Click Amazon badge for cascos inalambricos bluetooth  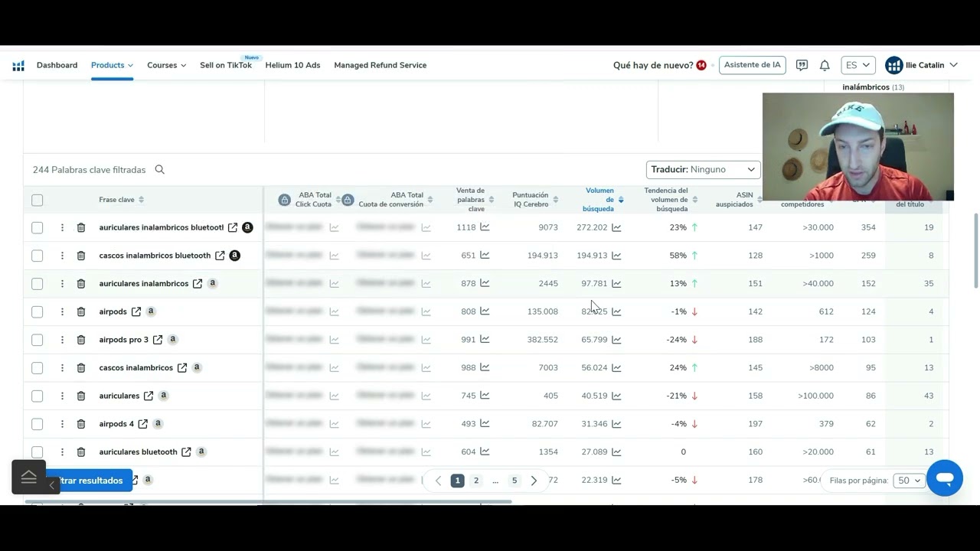(x=235, y=256)
